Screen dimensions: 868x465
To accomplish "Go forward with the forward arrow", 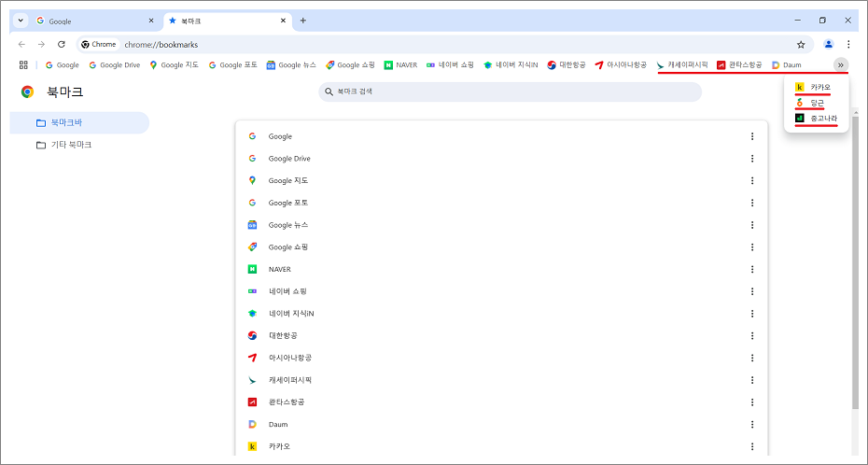I will 41,44.
